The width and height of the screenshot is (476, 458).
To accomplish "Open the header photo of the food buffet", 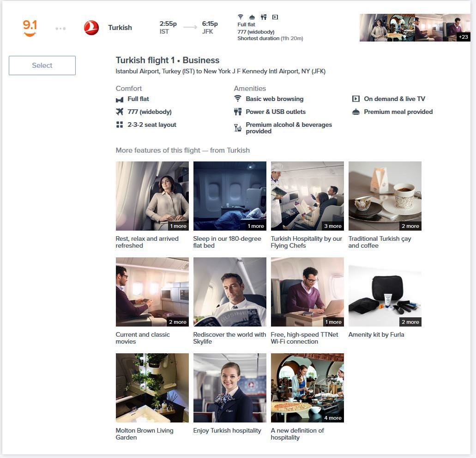I will coord(401,28).
